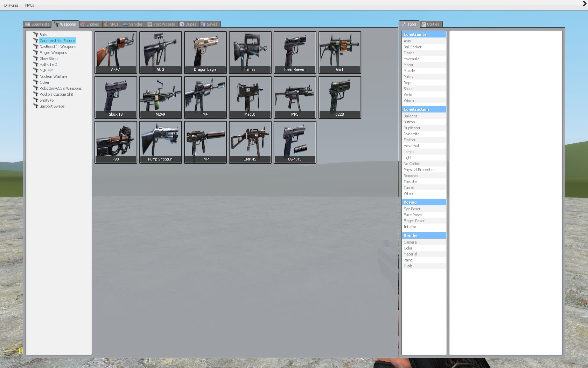Choose the Balloons tool
The height and width of the screenshot is (368, 588).
point(424,116)
